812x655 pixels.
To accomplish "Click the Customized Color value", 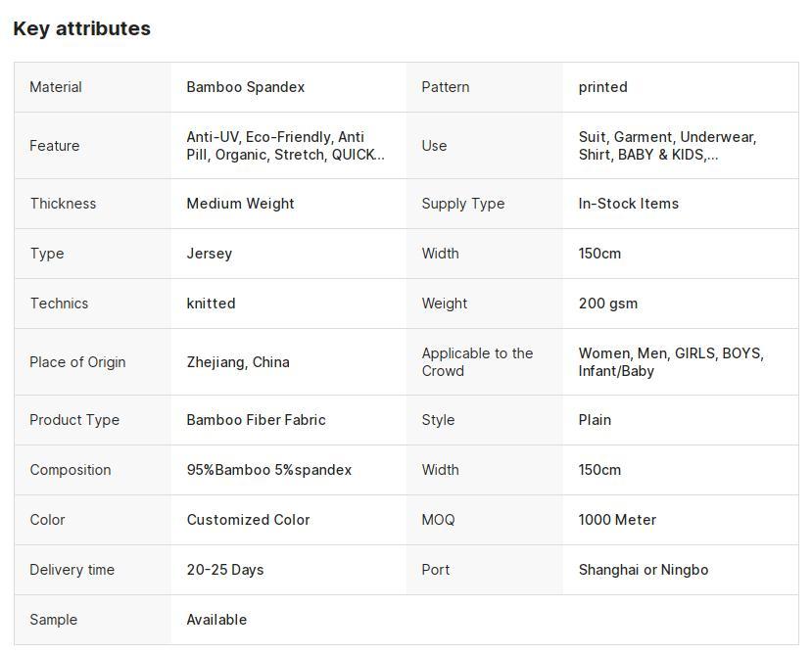I will 248,520.
